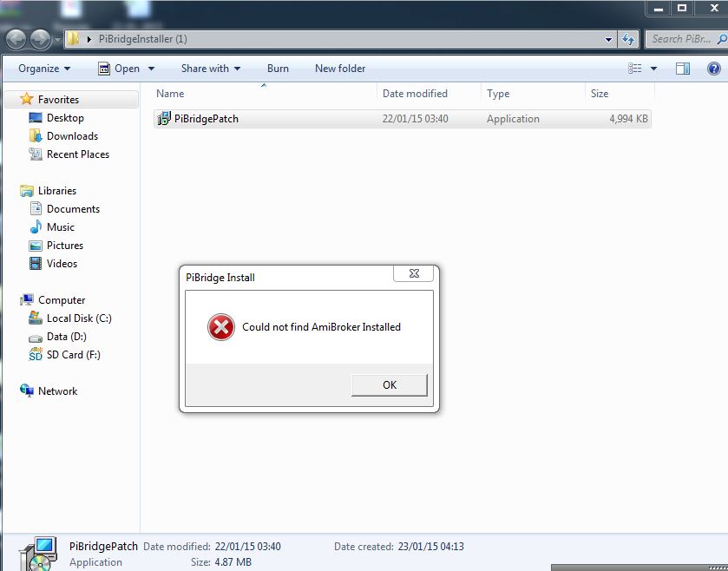This screenshot has width=728, height=571.
Task: Sort by the Name column
Action: pos(170,94)
